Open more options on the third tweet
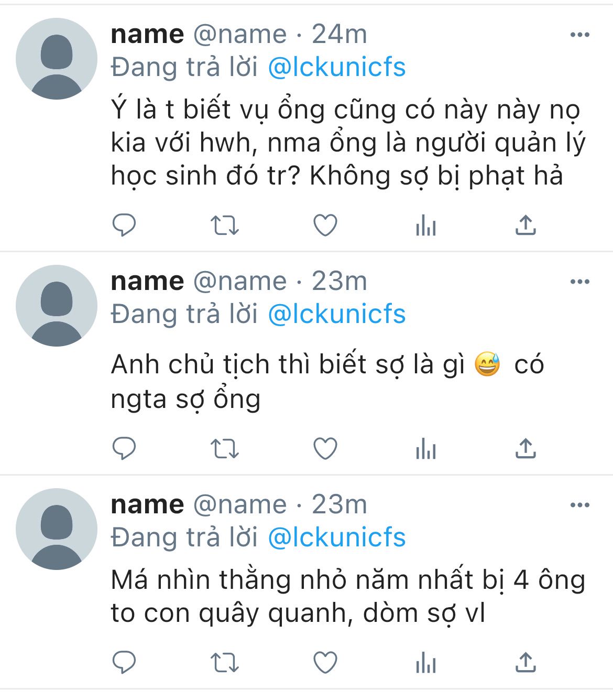The width and height of the screenshot is (613, 700). [x=579, y=505]
